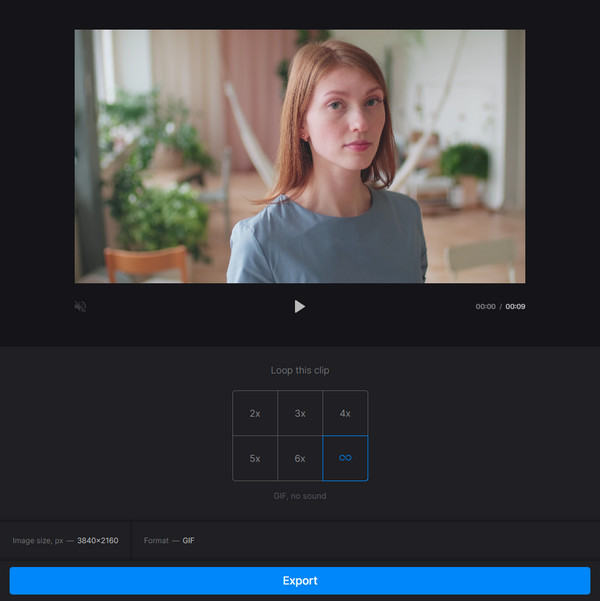This screenshot has width=600, height=601.
Task: Select the 5x loop option
Action: (255, 458)
